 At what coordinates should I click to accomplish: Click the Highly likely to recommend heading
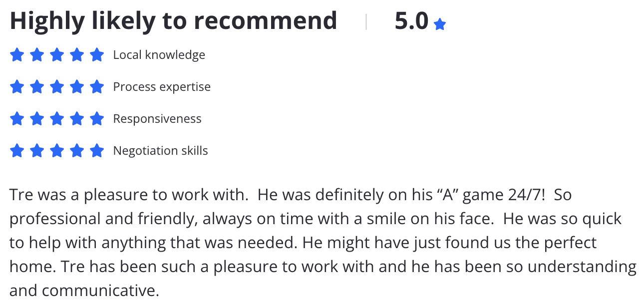[x=173, y=21]
